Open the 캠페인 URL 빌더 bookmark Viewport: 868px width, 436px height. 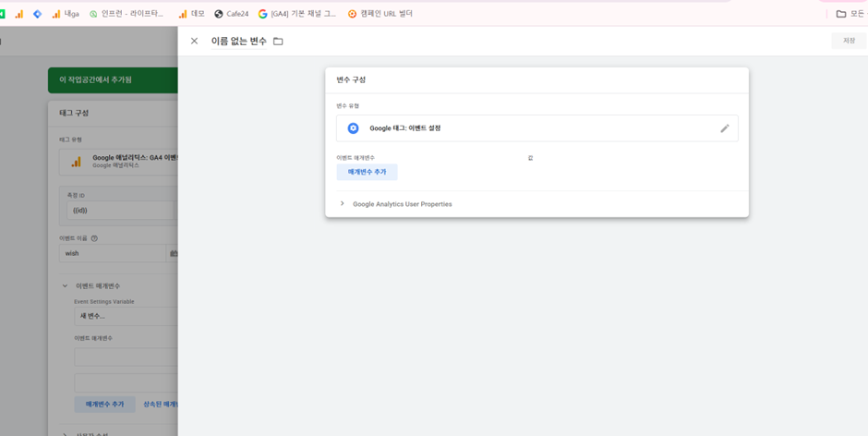pyautogui.click(x=380, y=14)
